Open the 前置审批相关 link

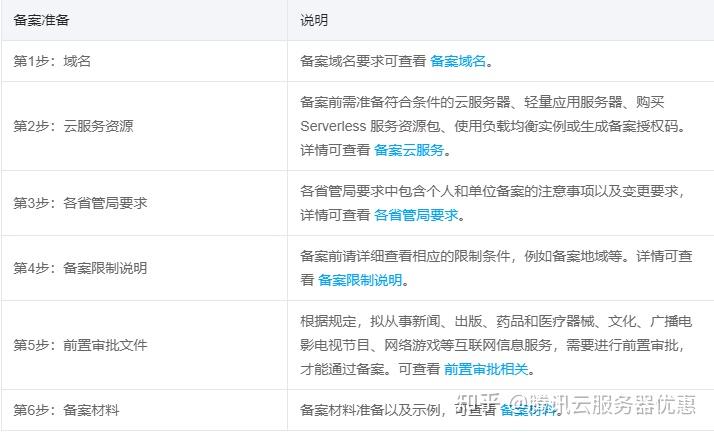click(486, 369)
